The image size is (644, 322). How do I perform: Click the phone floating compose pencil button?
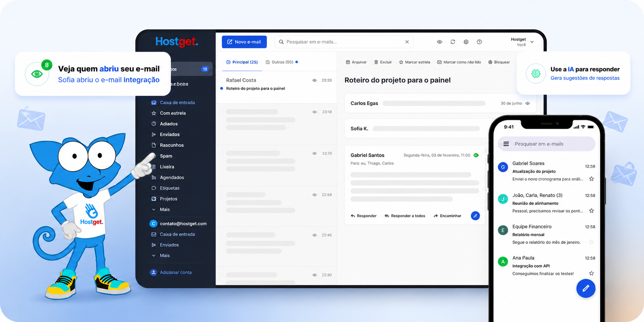pyautogui.click(x=586, y=289)
